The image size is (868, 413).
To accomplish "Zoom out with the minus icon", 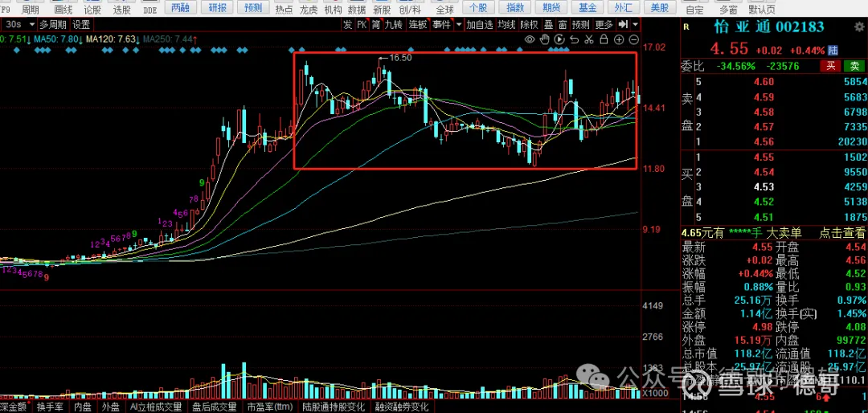I will click(634, 39).
